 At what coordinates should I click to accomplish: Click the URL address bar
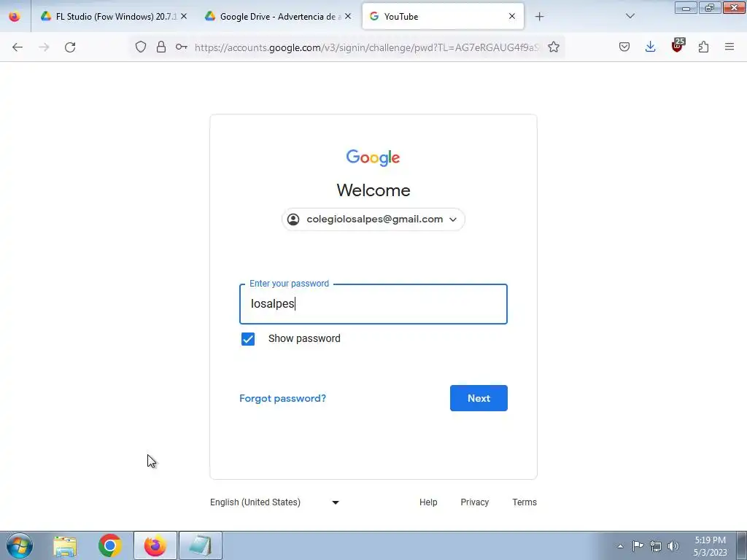click(x=367, y=47)
